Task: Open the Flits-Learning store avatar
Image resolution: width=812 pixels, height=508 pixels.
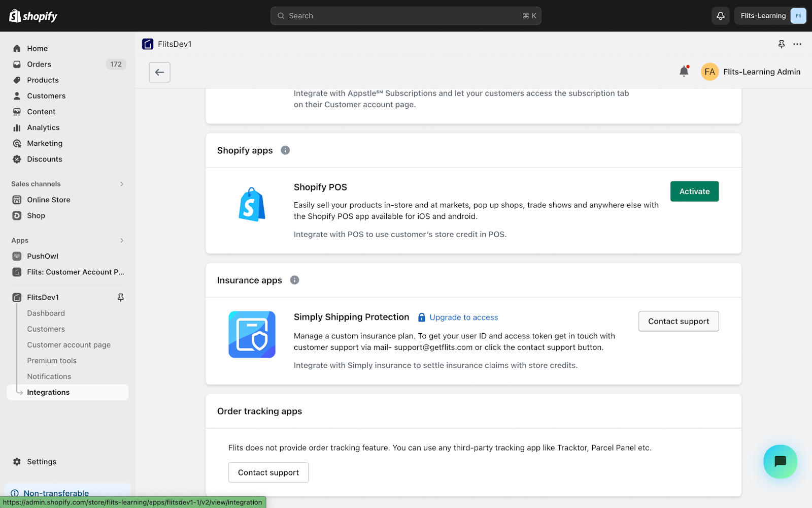Action: (x=798, y=16)
